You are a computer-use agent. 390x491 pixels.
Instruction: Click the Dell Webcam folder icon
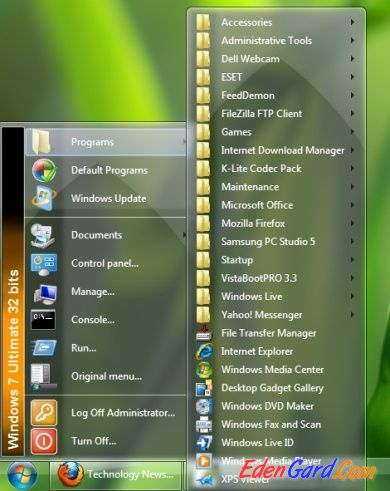point(203,59)
